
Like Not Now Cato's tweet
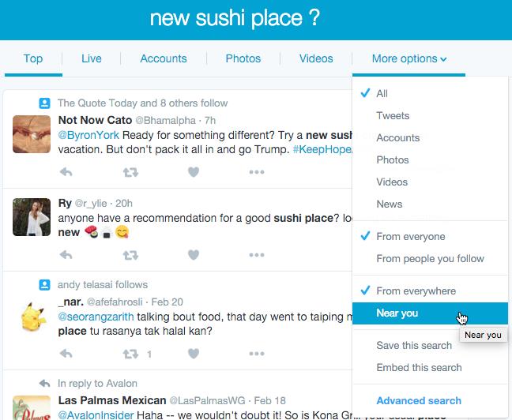coord(193,172)
